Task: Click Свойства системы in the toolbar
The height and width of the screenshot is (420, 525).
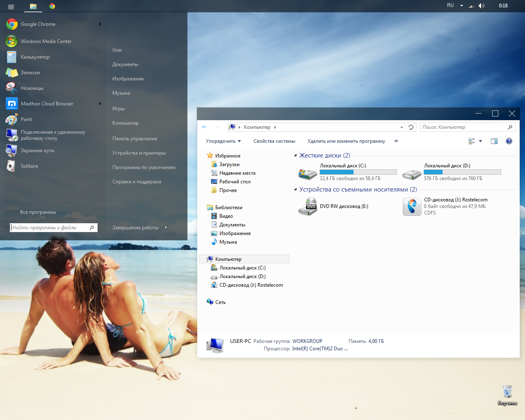Action: (274, 141)
